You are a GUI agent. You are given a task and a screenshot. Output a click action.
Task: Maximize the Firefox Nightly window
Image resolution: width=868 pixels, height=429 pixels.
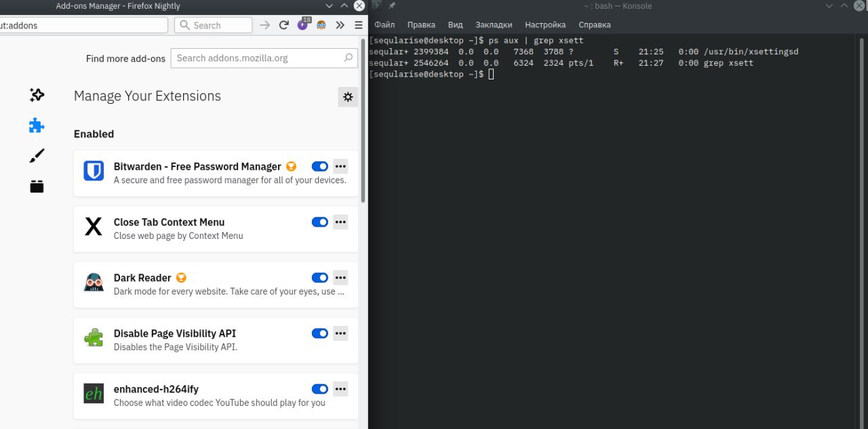pyautogui.click(x=344, y=5)
